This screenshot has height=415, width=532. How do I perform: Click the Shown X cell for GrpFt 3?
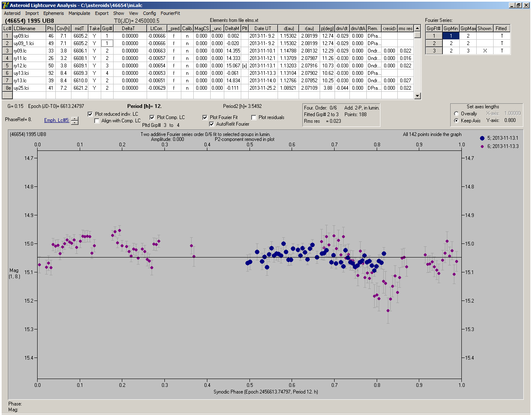(484, 51)
